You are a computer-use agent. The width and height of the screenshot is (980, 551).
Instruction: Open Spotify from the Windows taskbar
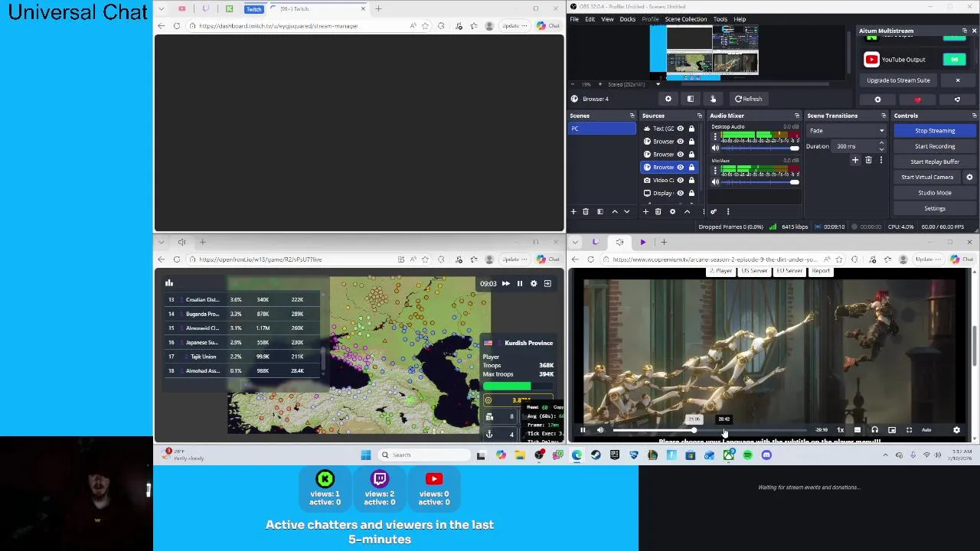point(747,455)
